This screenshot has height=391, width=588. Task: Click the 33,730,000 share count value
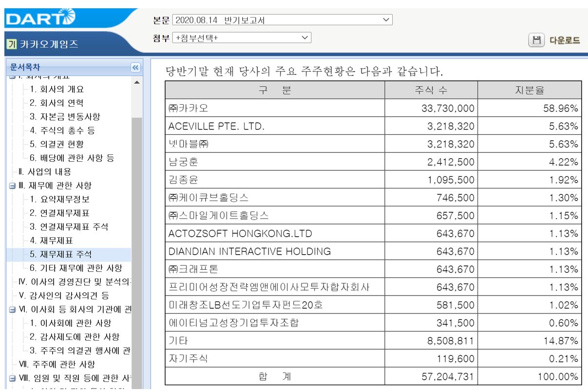pos(447,108)
